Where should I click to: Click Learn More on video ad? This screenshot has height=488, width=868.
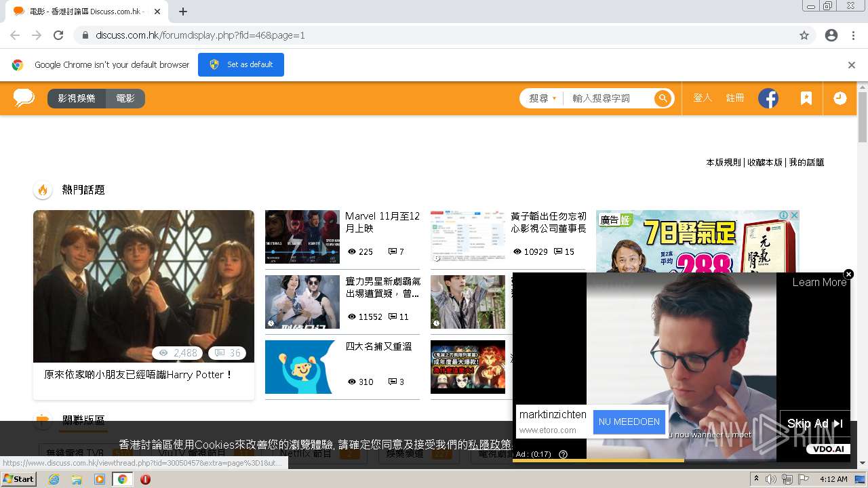[819, 282]
